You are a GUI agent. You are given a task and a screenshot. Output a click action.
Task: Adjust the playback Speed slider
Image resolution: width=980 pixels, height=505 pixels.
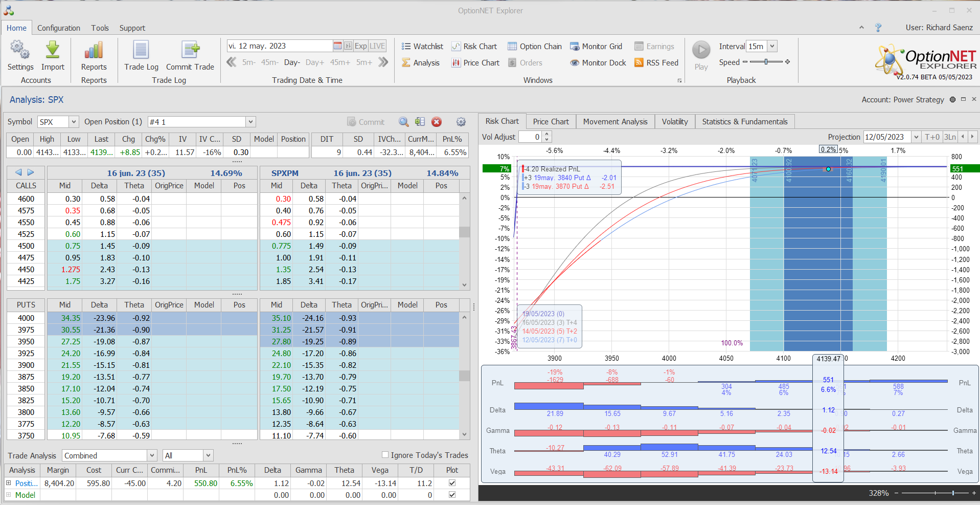[766, 62]
